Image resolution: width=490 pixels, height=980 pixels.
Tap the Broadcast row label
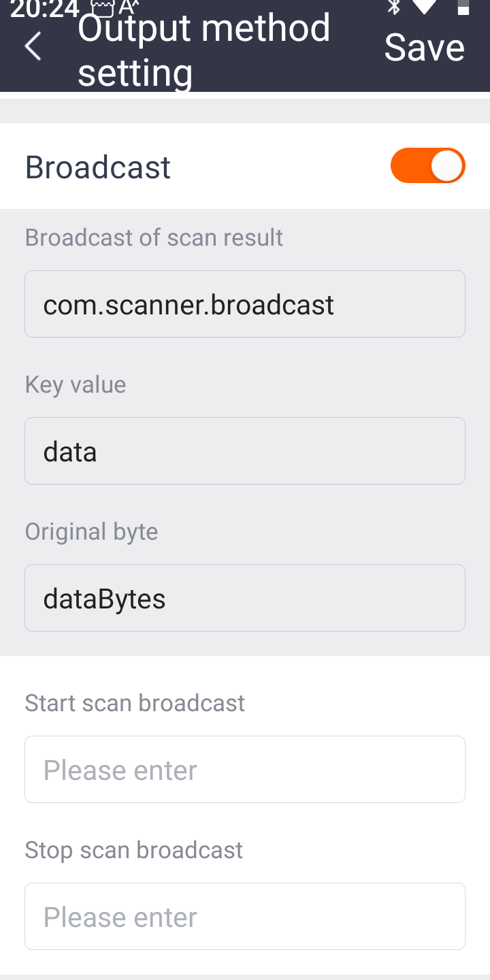98,167
